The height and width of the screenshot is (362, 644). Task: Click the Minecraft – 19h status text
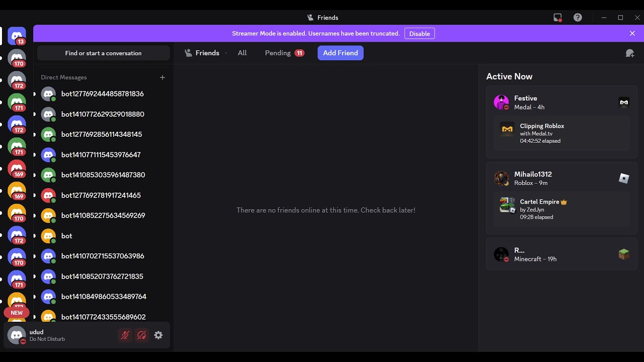535,259
